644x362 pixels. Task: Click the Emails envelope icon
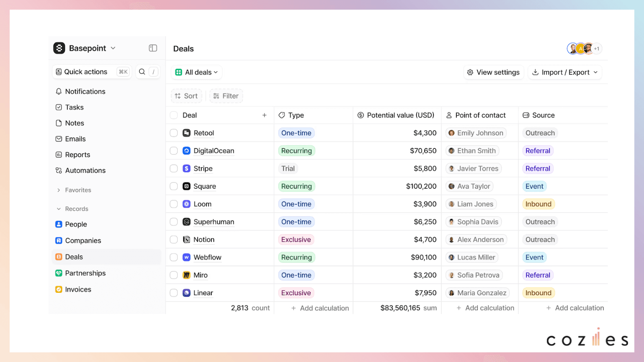point(59,139)
